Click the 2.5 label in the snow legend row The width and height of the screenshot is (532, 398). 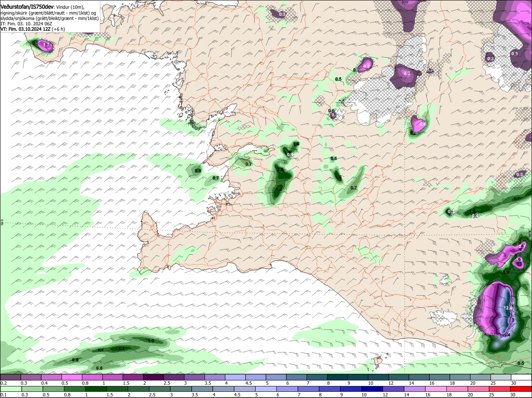point(167,383)
